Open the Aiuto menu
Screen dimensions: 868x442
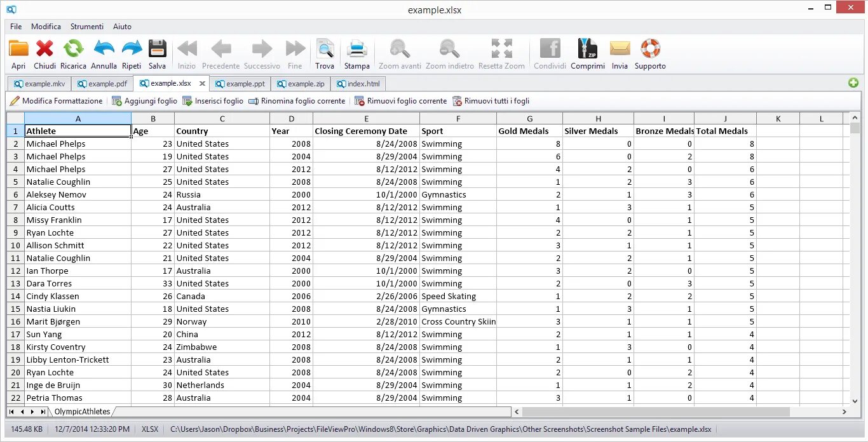[x=122, y=27]
